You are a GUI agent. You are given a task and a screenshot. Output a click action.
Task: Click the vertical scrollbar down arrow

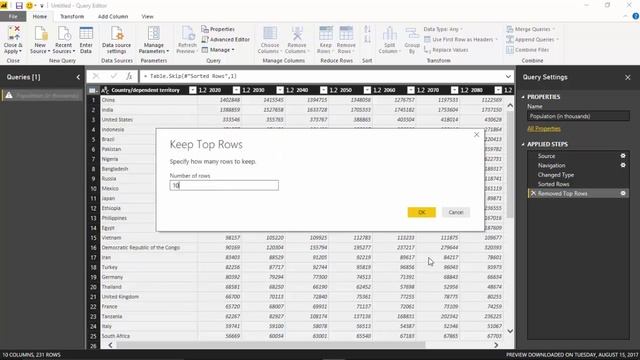[510, 331]
